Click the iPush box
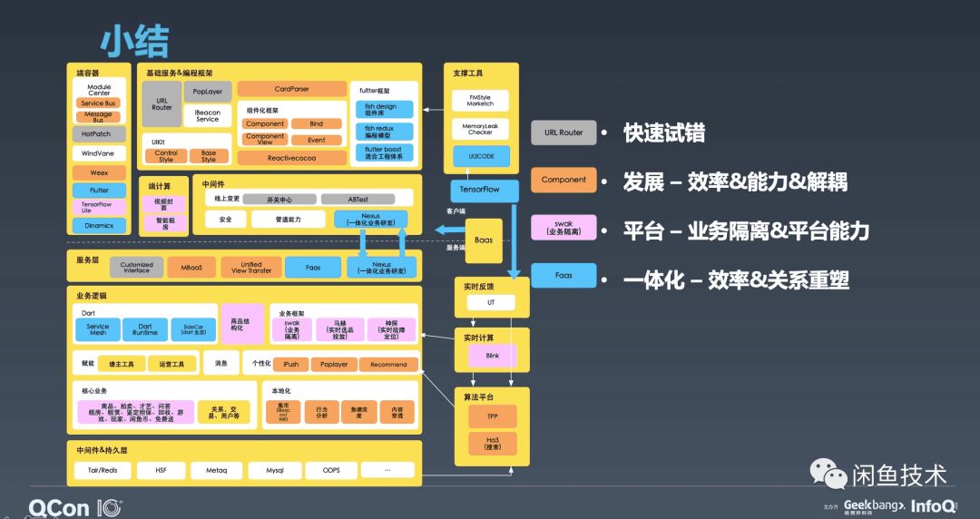The width and height of the screenshot is (980, 519). 290,364
